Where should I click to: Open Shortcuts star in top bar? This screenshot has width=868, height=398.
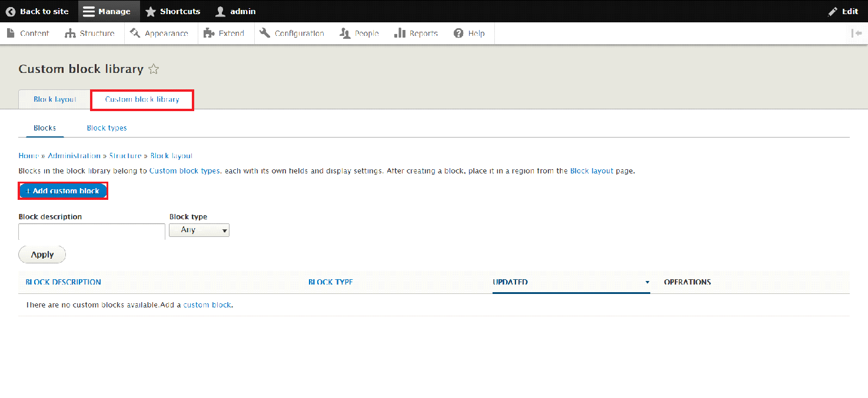[151, 11]
